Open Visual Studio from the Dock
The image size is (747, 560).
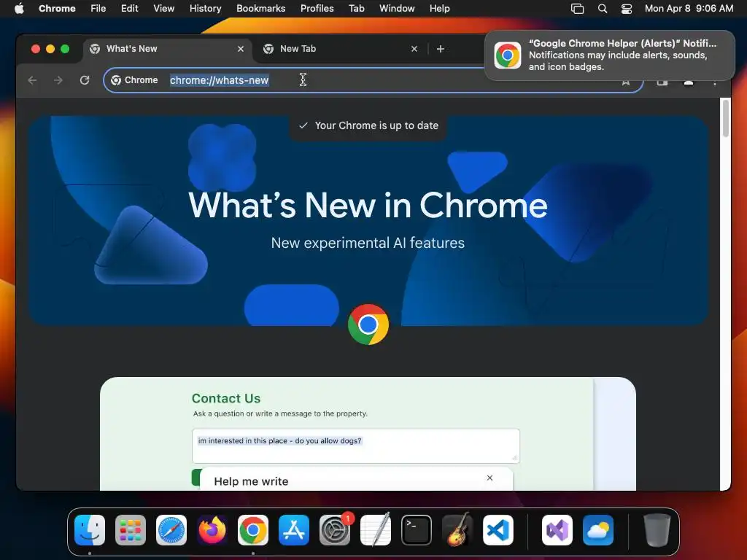[557, 530]
